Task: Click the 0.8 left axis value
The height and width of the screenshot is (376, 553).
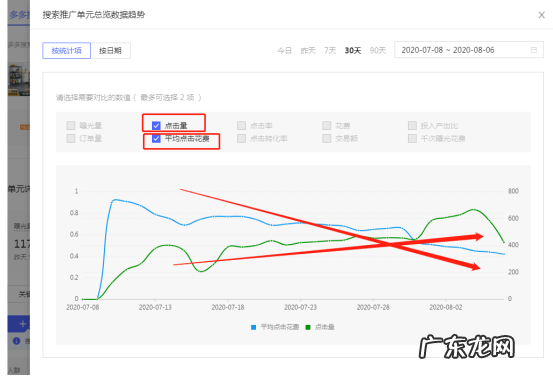Action: tap(74, 213)
